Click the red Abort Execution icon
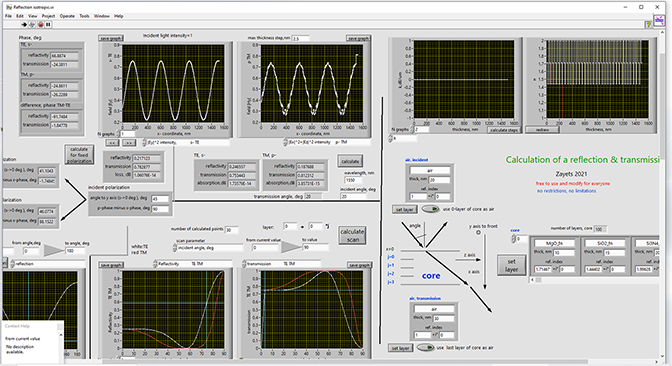 tap(41, 25)
